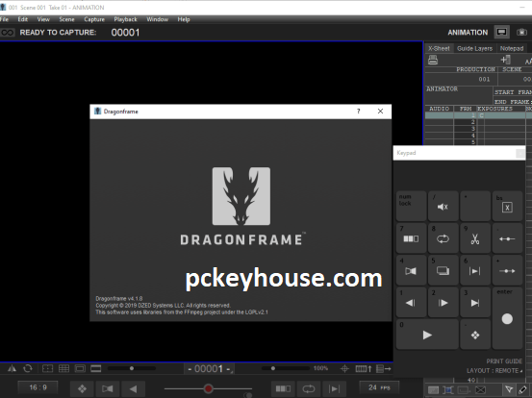Click the four-diamond key on Keypad
This screenshot has height=398, width=532.
point(475,335)
